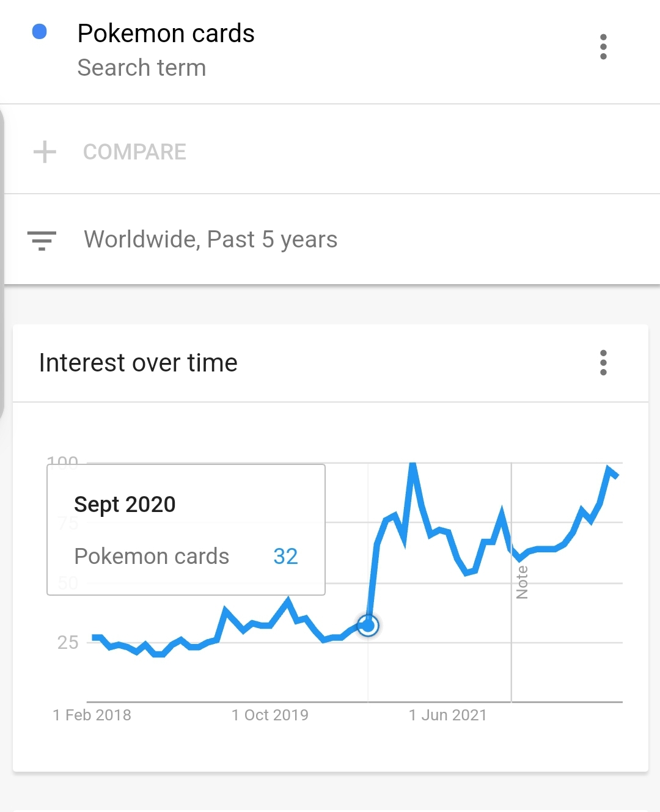660x812 pixels.
Task: Select the Sept 2020 data point marker
Action: (x=368, y=625)
